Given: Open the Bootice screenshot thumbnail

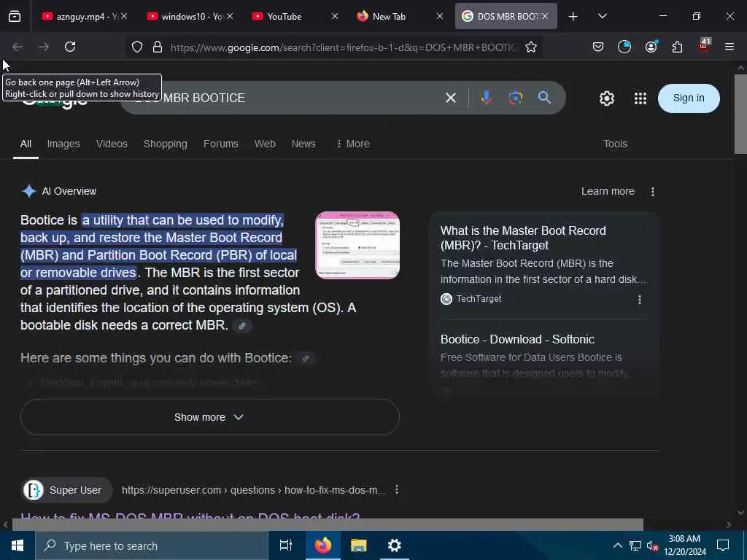Looking at the screenshot, I should click(x=357, y=245).
